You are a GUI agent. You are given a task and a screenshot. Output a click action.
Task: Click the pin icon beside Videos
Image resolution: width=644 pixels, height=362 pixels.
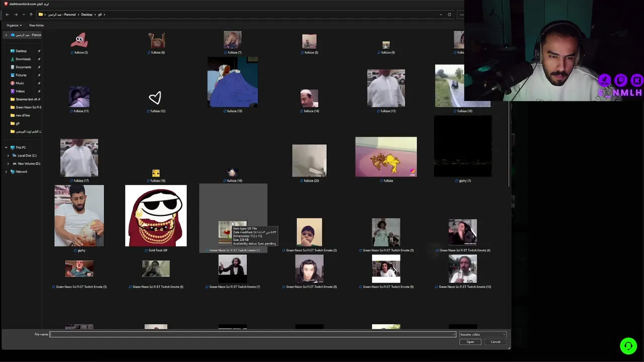[x=39, y=91]
